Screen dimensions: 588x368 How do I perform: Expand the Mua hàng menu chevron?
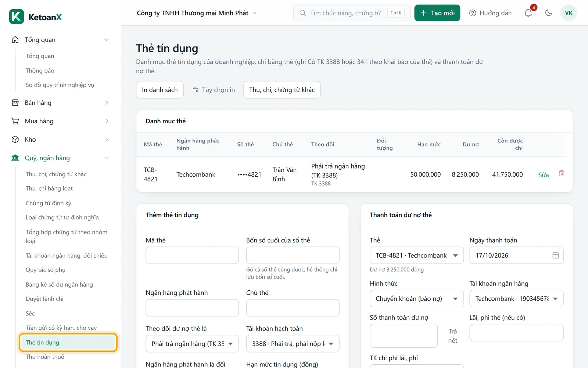107,121
